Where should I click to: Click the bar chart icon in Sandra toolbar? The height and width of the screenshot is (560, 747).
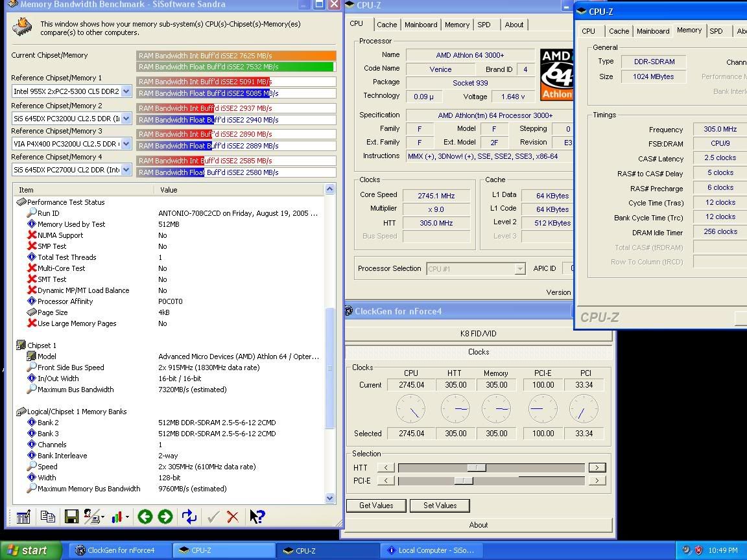[x=117, y=517]
